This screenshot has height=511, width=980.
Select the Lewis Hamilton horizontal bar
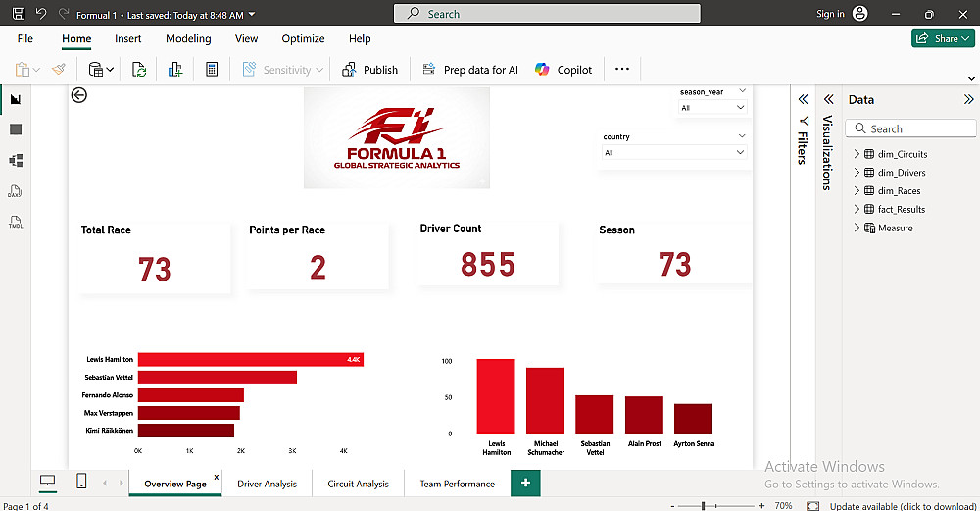pos(251,360)
